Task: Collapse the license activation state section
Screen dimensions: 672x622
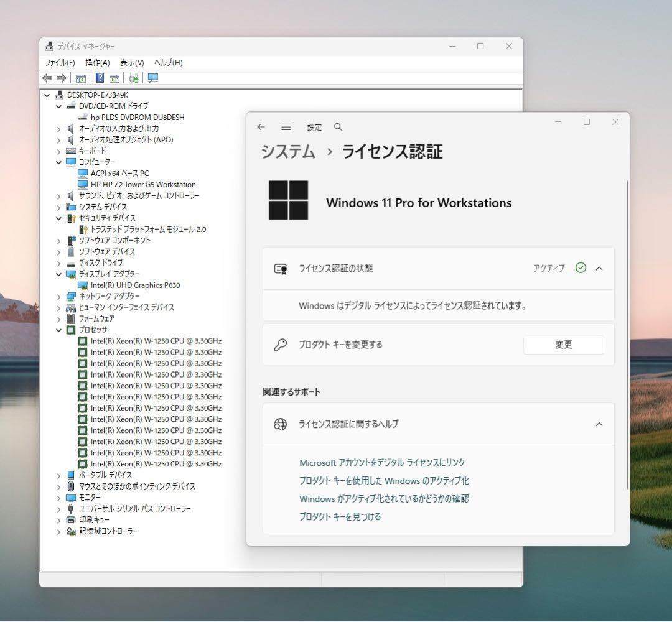Action: [x=599, y=268]
